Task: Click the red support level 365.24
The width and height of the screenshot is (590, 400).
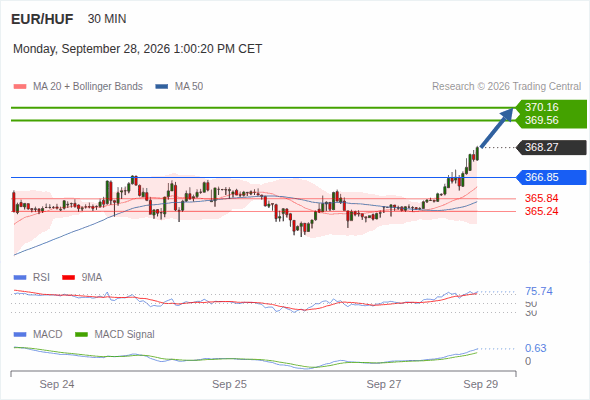Action: 541,211
